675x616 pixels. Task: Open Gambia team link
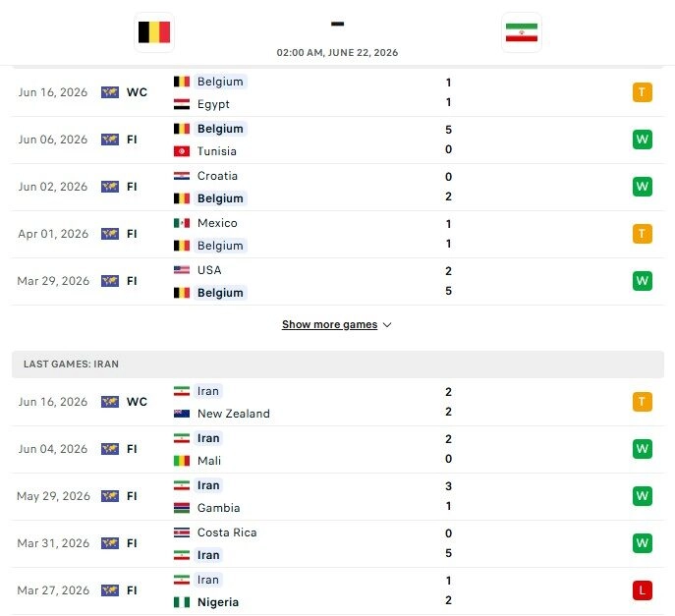219,508
